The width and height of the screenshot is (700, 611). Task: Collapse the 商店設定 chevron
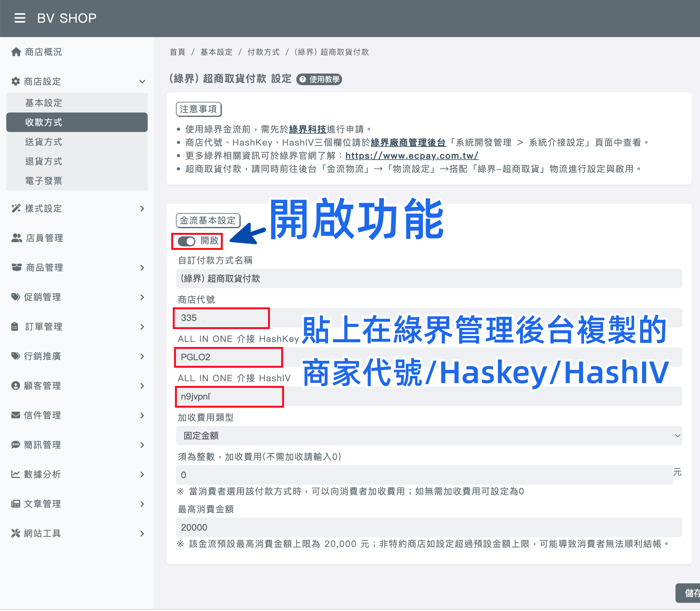click(x=142, y=81)
